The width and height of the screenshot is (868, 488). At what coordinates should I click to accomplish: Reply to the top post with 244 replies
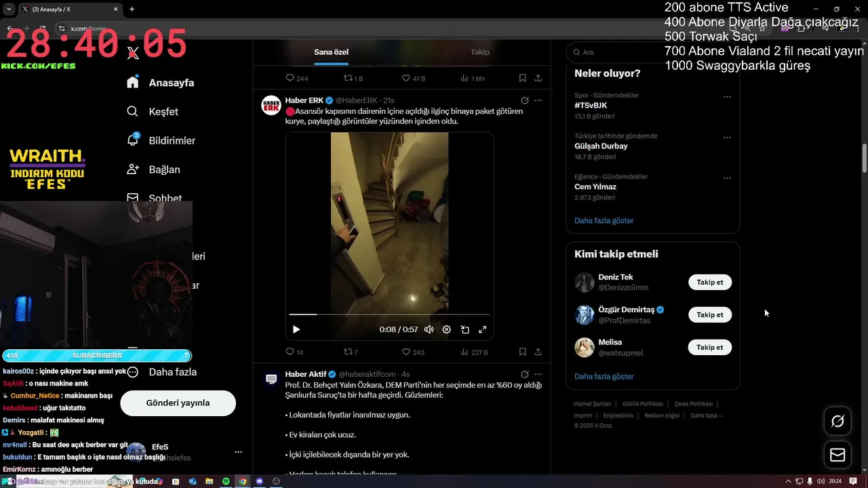pyautogui.click(x=290, y=78)
